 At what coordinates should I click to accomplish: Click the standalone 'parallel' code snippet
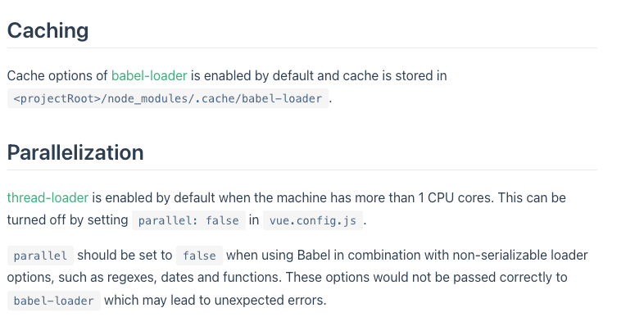pos(41,256)
